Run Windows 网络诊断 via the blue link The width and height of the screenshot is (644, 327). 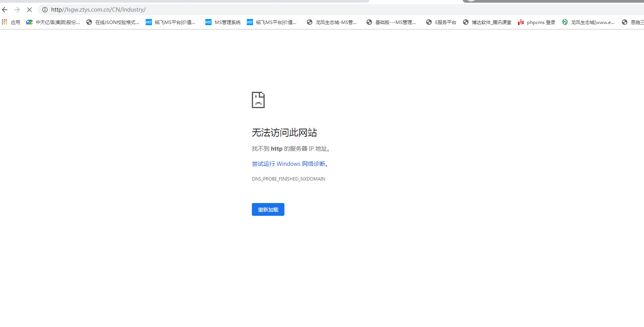coord(289,164)
